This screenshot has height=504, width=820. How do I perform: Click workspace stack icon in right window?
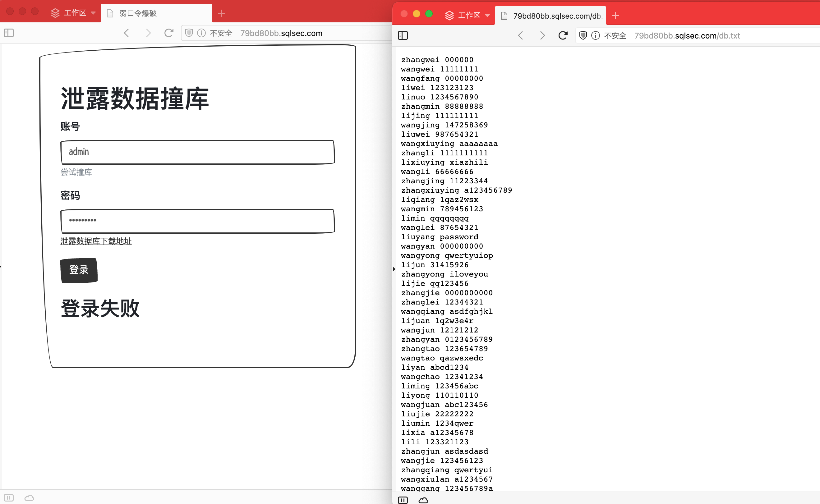(x=449, y=15)
